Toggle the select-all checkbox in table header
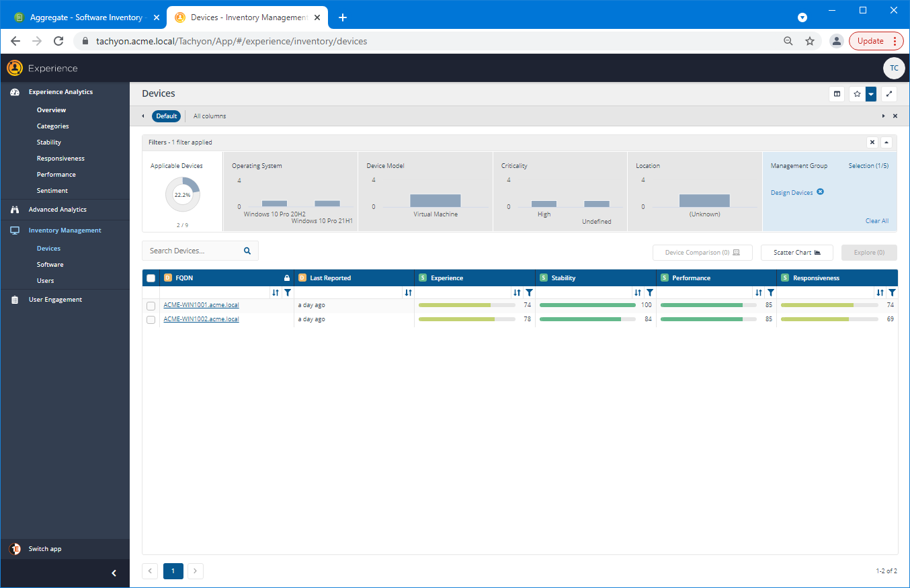The height and width of the screenshot is (588, 910). 151,278
